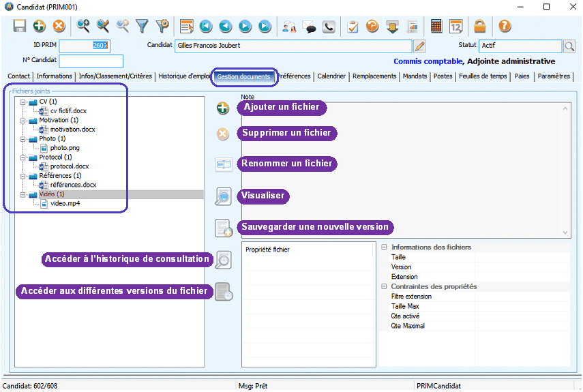
Task: Open the Feuilles de temps tab
Action: (483, 76)
